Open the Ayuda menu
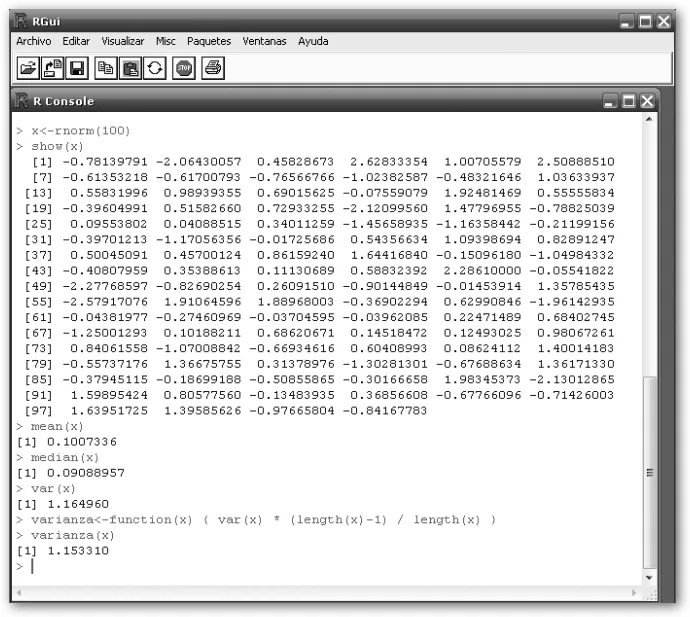Image resolution: width=690 pixels, height=617 pixels. tap(313, 41)
